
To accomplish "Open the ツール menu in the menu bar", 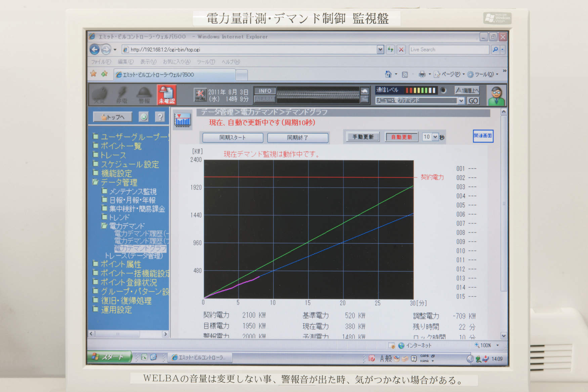I will click(206, 62).
